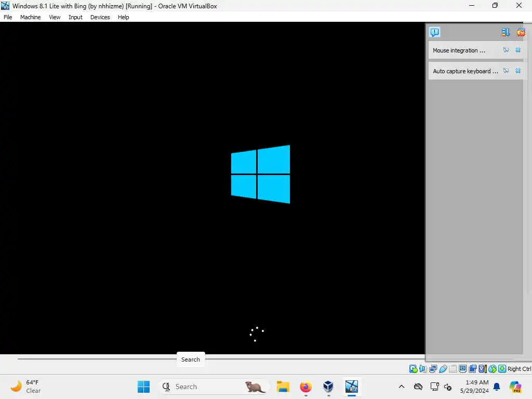
Task: Click the taskbar Search box
Action: click(214, 387)
